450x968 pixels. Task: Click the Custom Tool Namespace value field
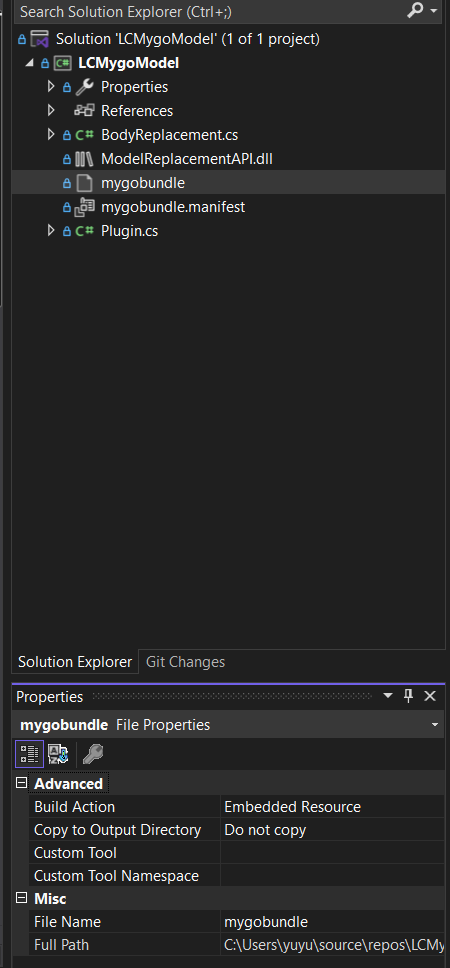[333, 875]
